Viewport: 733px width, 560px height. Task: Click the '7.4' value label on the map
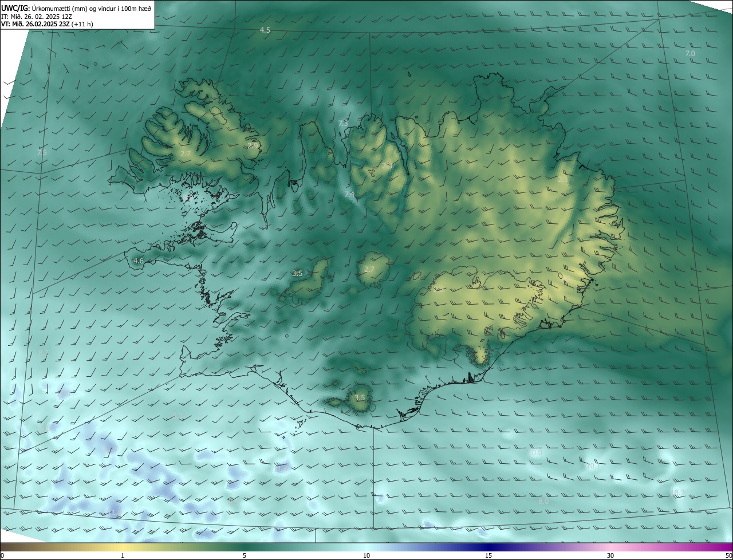[349, 195]
